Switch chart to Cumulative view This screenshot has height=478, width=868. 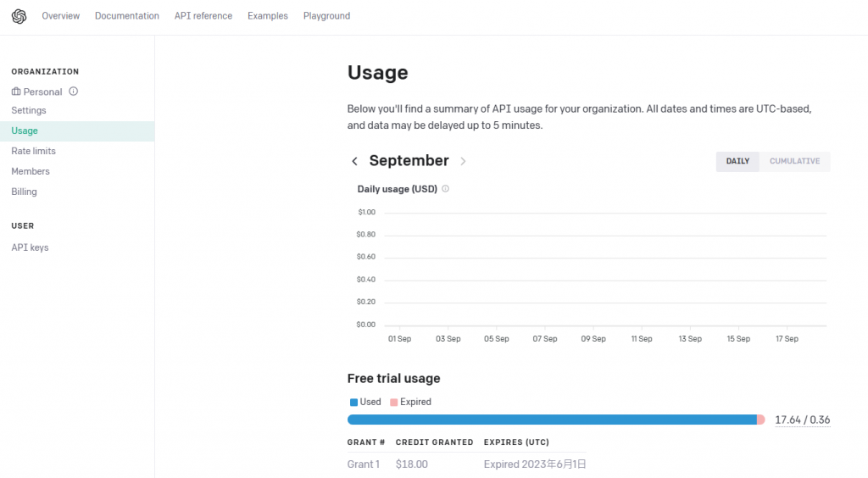pos(794,161)
